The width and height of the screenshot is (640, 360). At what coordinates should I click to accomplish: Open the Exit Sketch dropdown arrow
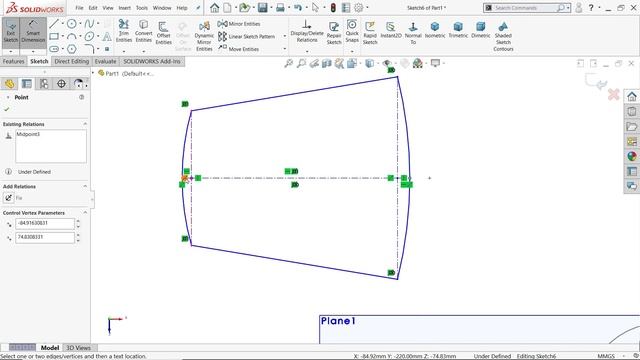pos(11,52)
